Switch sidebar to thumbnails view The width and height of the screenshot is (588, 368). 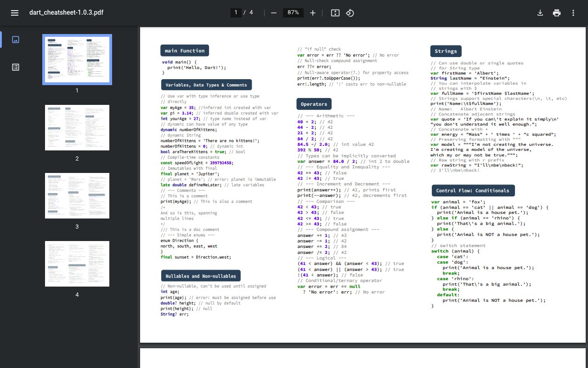(x=15, y=40)
